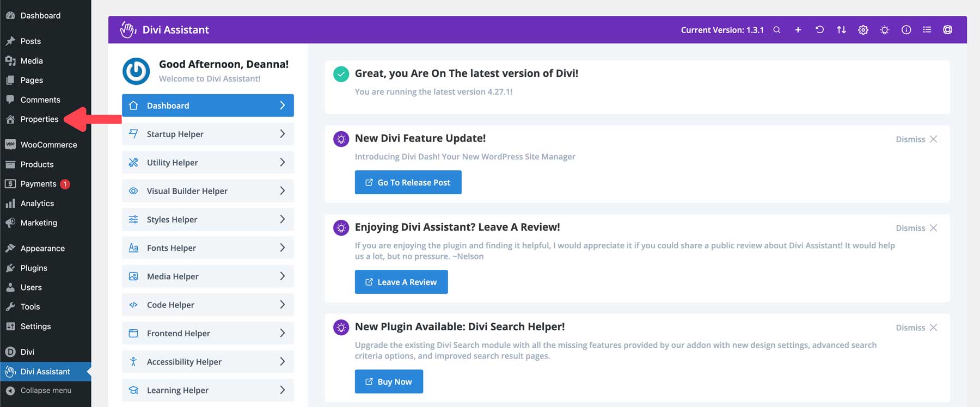Open the Fonts Helper chevron
Image resolution: width=980 pixels, height=407 pixels.
click(x=282, y=248)
